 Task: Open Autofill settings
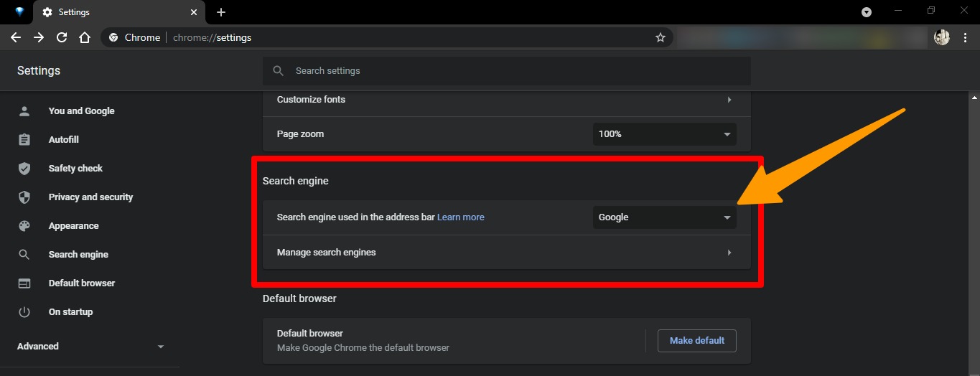64,140
